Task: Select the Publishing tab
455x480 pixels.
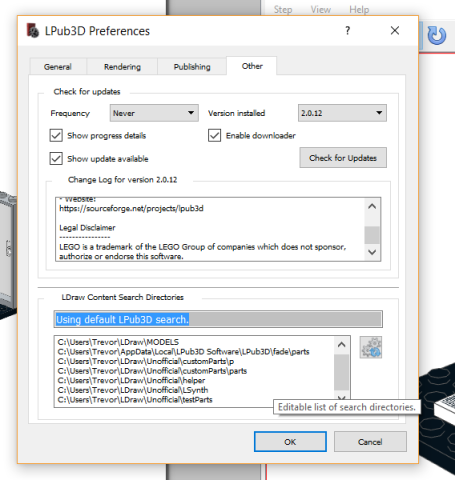Action: 192,67
